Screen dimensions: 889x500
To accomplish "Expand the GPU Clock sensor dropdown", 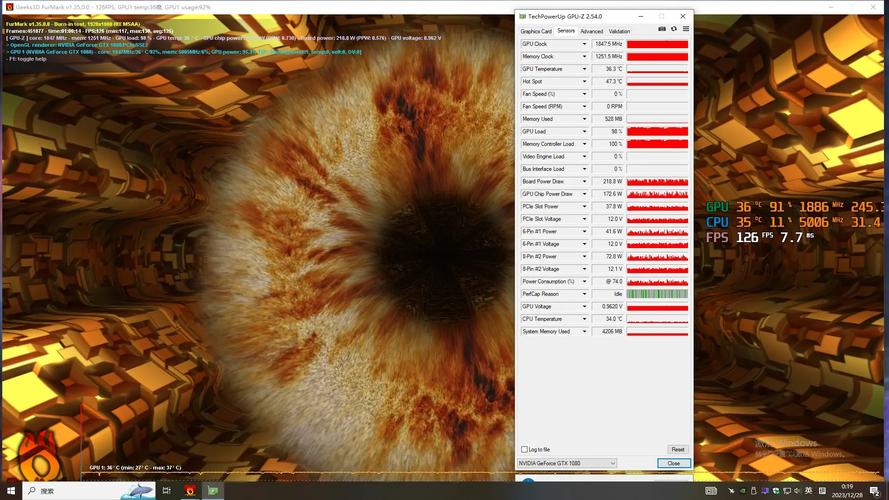I will pos(585,44).
